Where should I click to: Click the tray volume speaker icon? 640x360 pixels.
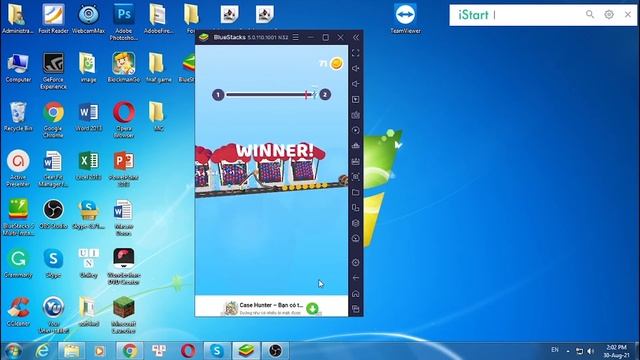591,351
